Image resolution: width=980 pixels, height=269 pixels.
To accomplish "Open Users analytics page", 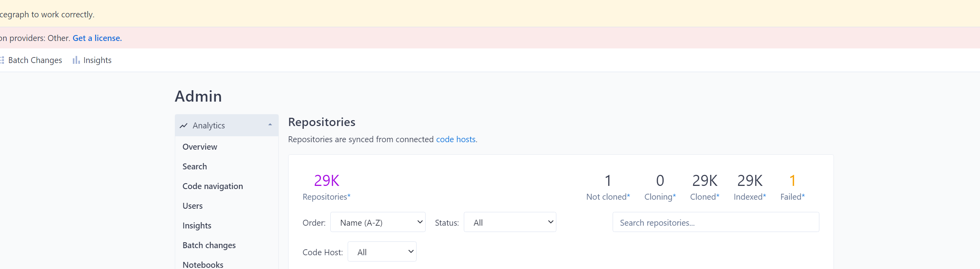I will click(x=193, y=206).
